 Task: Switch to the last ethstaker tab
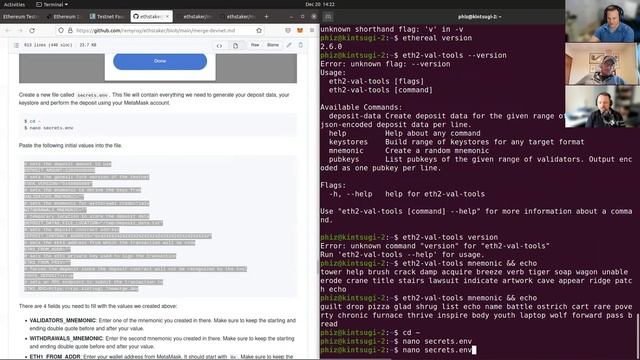[x=239, y=17]
